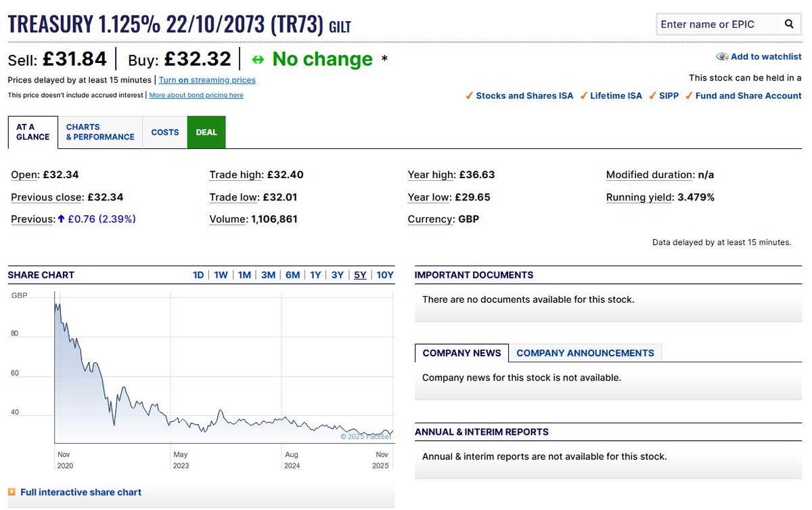This screenshot has width=812, height=510.
Task: Click the watchlist eye icon
Action: coord(723,57)
